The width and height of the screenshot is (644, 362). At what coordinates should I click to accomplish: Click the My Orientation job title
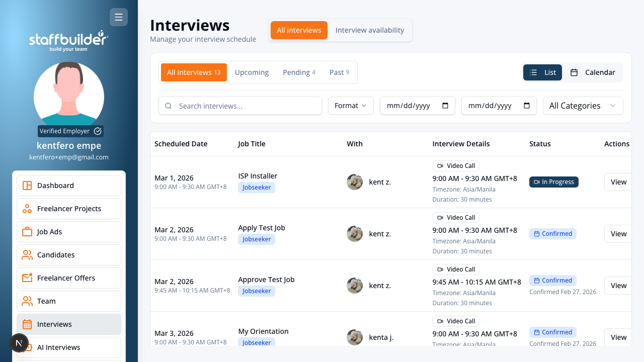[263, 331]
